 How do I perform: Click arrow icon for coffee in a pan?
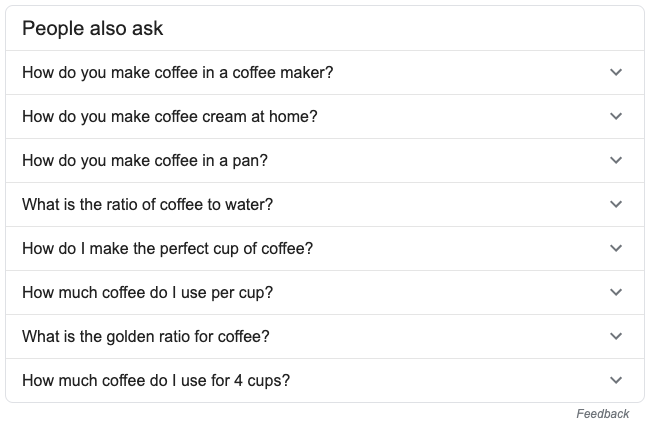click(616, 161)
